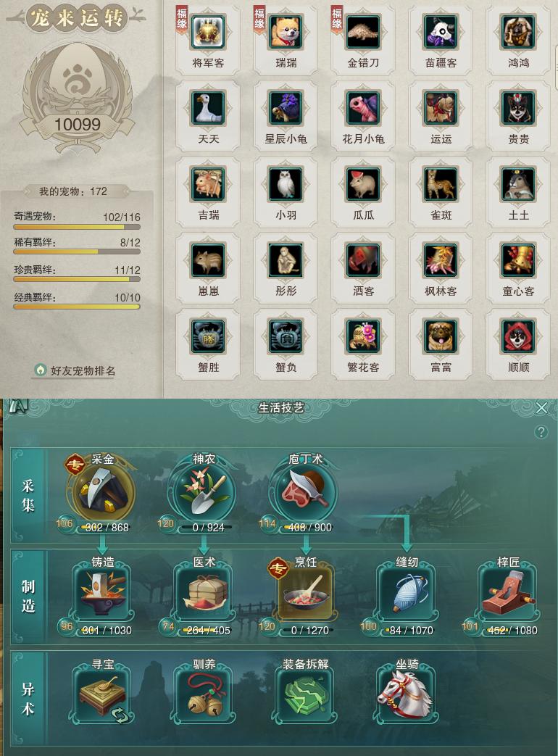Open the 好友宠物排名 friend pet ranking

coord(75,370)
